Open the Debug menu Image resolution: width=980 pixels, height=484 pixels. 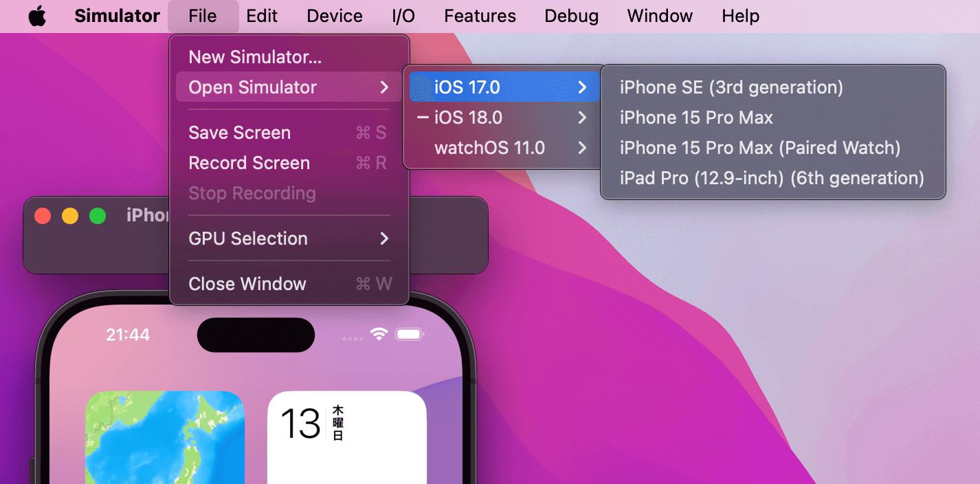[x=571, y=16]
